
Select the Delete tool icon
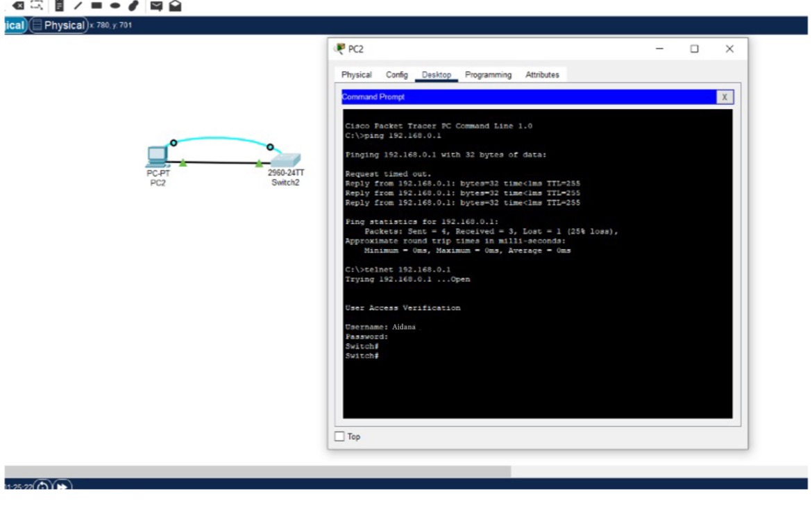(18, 6)
